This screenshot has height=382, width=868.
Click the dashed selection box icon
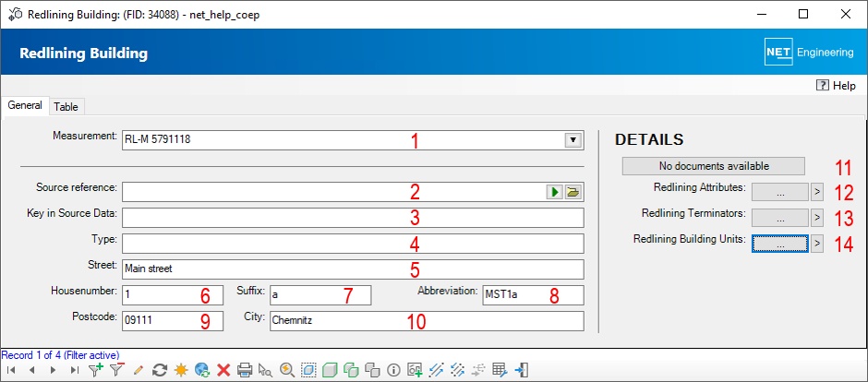pos(308,370)
